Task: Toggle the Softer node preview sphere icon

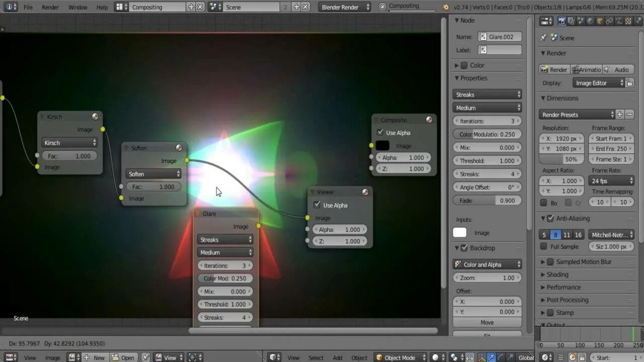Action: point(179,148)
